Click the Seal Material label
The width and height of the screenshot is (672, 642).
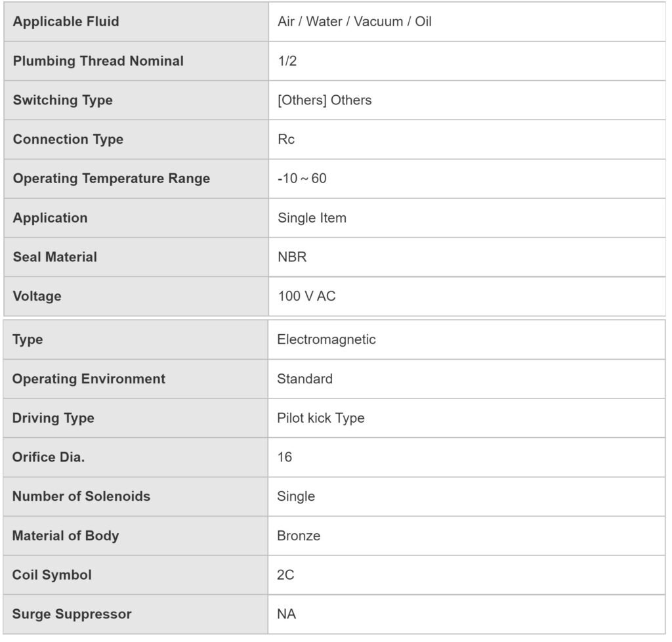[55, 257]
